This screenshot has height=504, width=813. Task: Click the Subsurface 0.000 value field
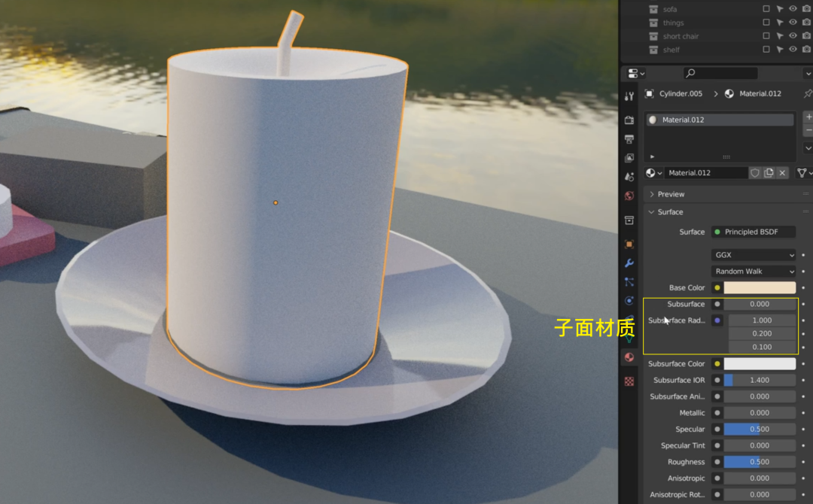click(760, 304)
